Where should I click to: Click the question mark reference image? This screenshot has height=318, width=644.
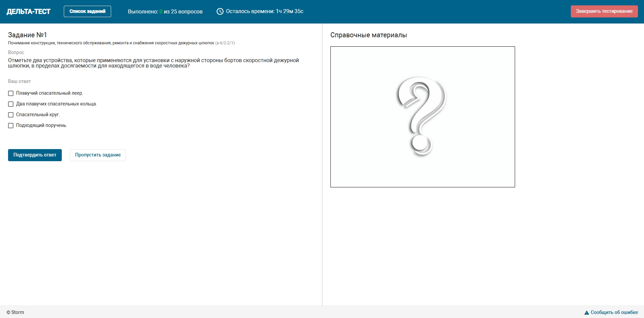[x=422, y=117]
